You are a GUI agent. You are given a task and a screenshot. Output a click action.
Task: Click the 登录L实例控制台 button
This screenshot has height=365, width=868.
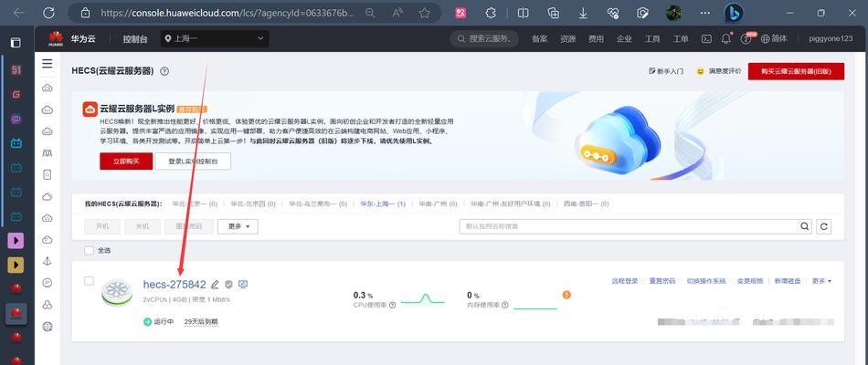coord(193,161)
